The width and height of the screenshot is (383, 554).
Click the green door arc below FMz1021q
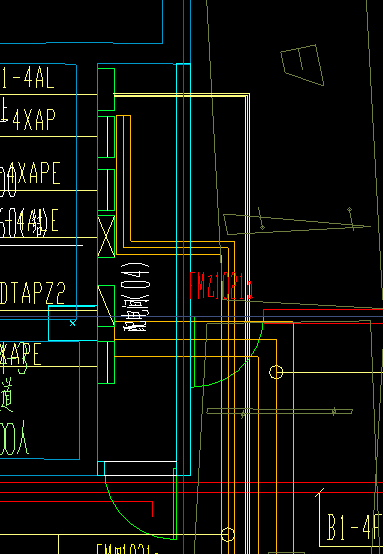pyautogui.click(x=228, y=352)
